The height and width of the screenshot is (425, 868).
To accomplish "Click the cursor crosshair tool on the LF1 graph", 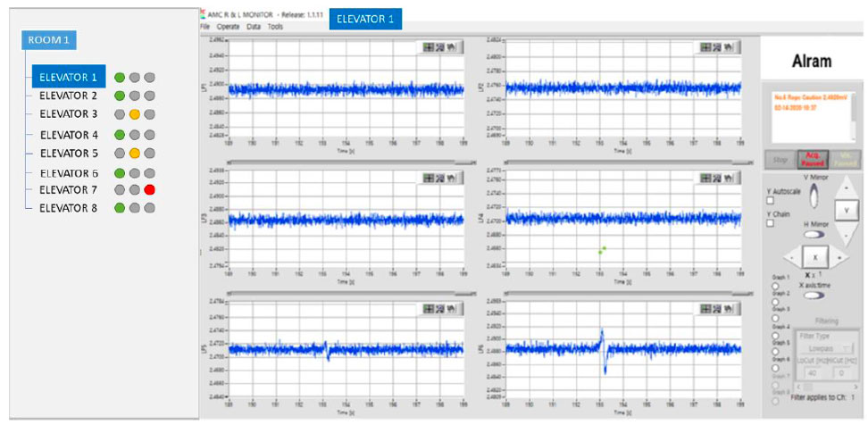I will [x=430, y=47].
